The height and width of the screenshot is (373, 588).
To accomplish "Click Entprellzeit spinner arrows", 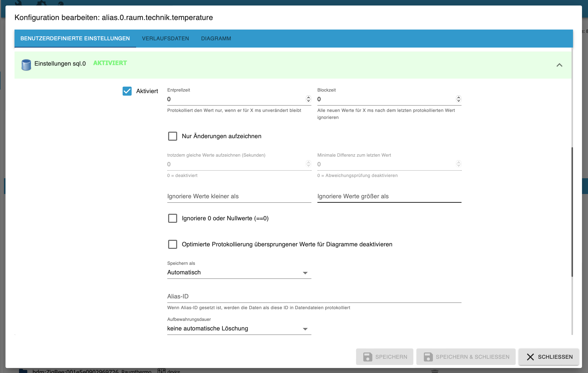I will [308, 99].
